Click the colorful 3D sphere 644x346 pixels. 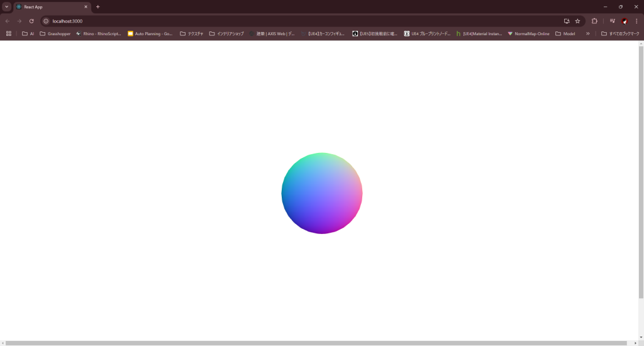[x=321, y=193]
